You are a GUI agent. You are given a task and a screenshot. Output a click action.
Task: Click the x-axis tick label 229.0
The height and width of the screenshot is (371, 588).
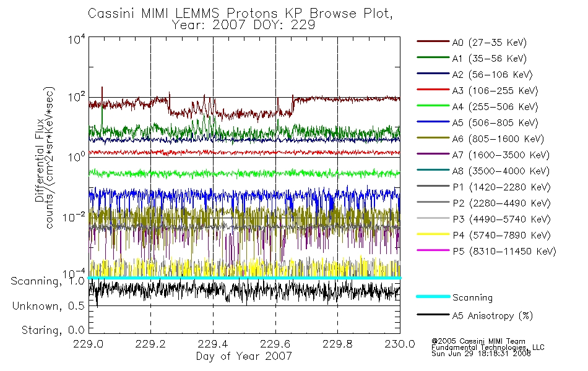pyautogui.click(x=88, y=344)
